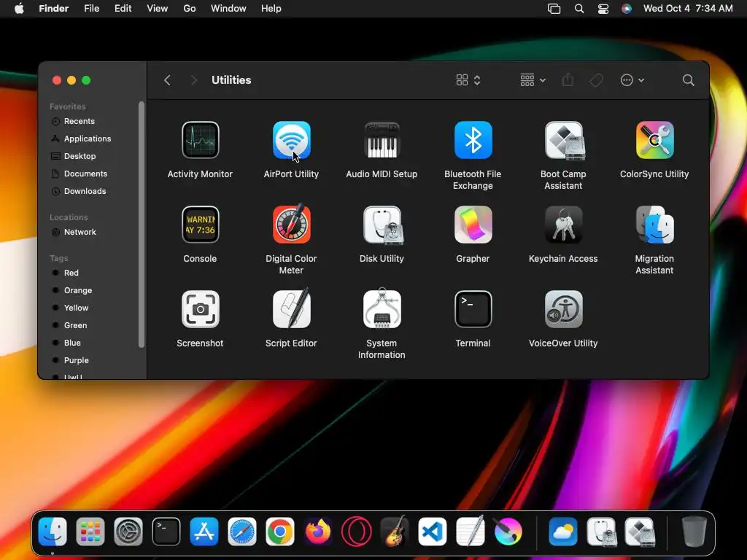This screenshot has width=747, height=560.
Task: Select the AirPort Utility icon
Action: pyautogui.click(x=291, y=140)
